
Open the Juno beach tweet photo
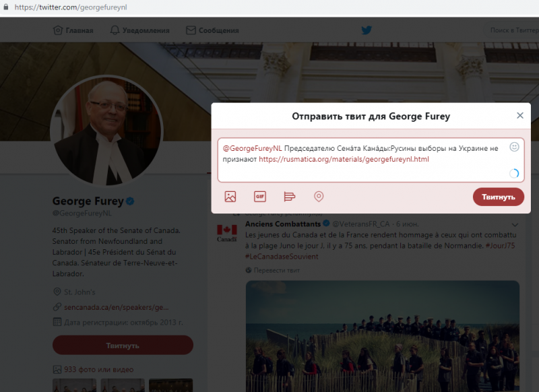(x=382, y=336)
